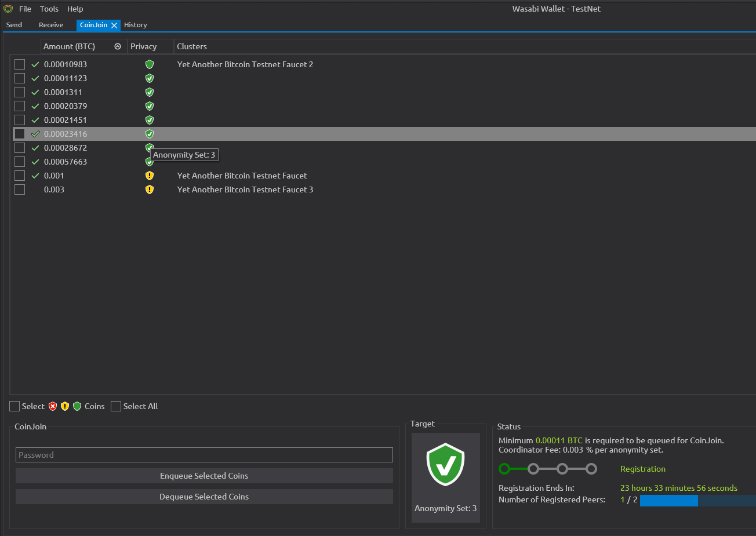Click red X shield in Select Coins filter
The height and width of the screenshot is (536, 756).
coord(53,406)
